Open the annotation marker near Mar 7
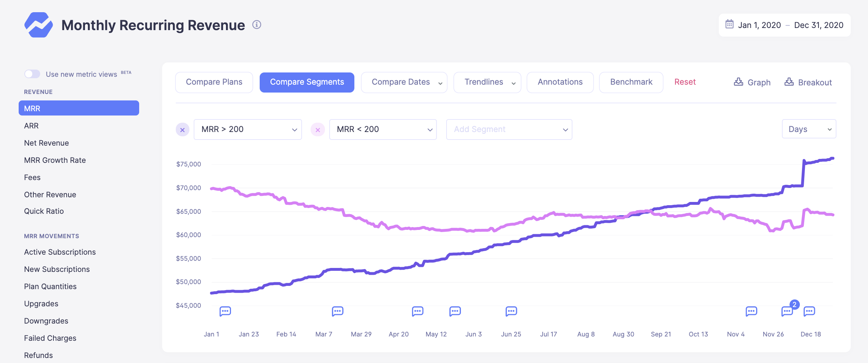868x363 pixels. (x=338, y=311)
